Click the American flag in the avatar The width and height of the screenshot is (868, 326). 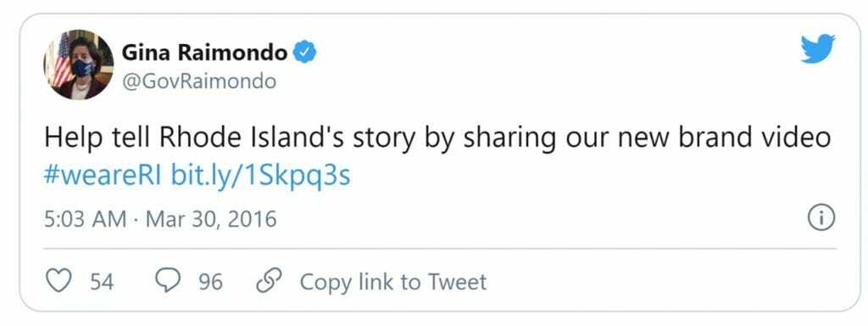pyautogui.click(x=62, y=59)
